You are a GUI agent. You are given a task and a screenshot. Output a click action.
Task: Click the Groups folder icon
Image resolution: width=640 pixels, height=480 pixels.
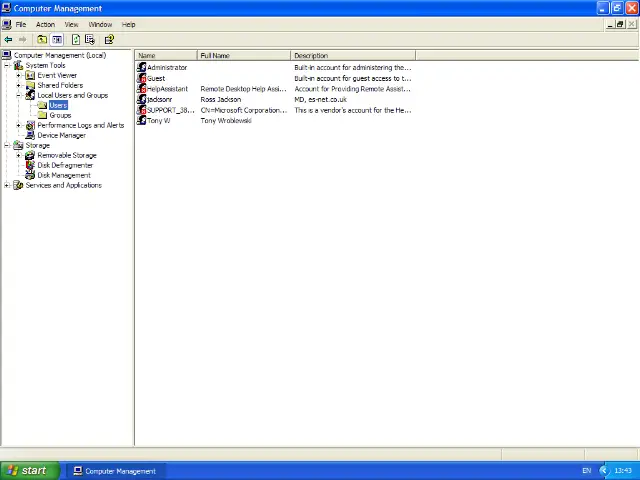point(42,115)
